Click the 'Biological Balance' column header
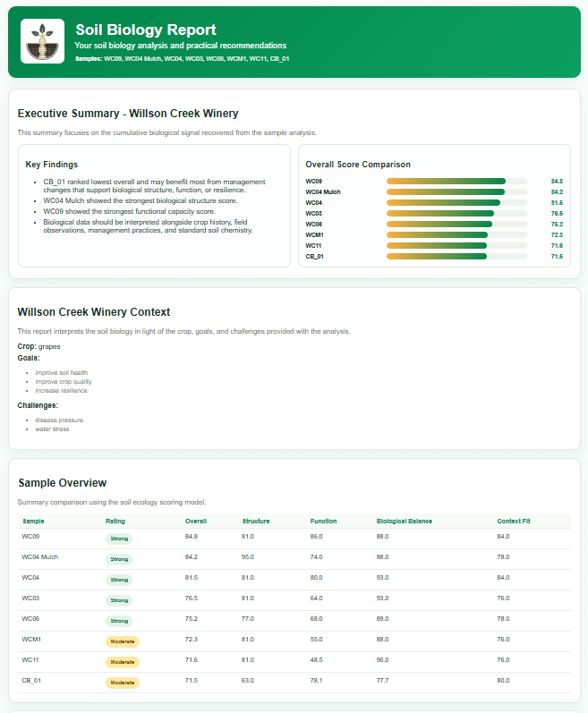 (404, 522)
